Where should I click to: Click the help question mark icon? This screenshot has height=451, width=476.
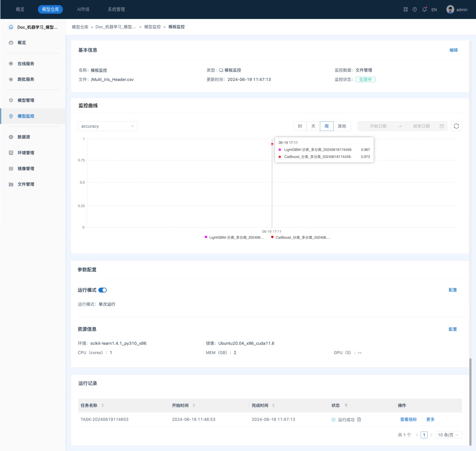click(x=415, y=9)
